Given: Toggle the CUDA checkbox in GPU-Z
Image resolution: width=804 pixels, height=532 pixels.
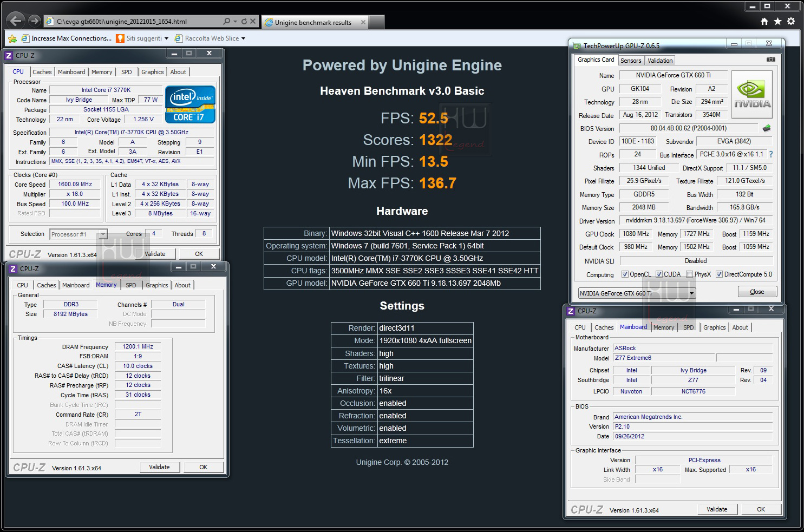Looking at the screenshot, I should point(659,274).
